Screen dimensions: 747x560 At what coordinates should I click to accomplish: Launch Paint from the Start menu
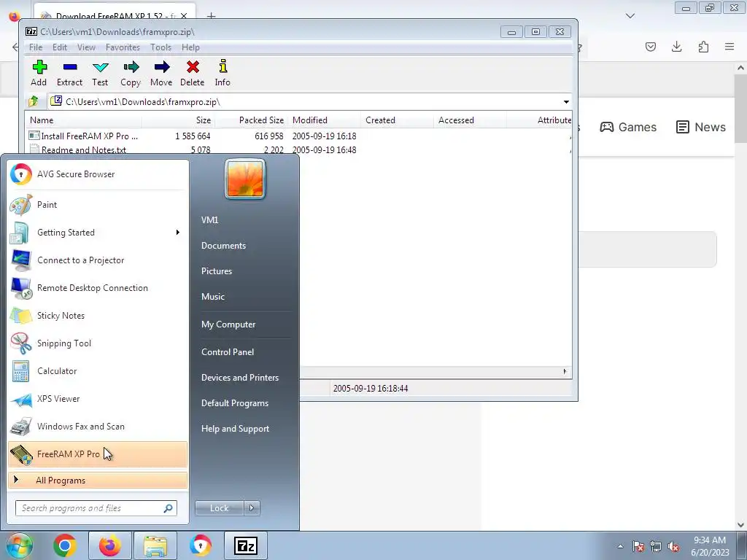pos(97,205)
